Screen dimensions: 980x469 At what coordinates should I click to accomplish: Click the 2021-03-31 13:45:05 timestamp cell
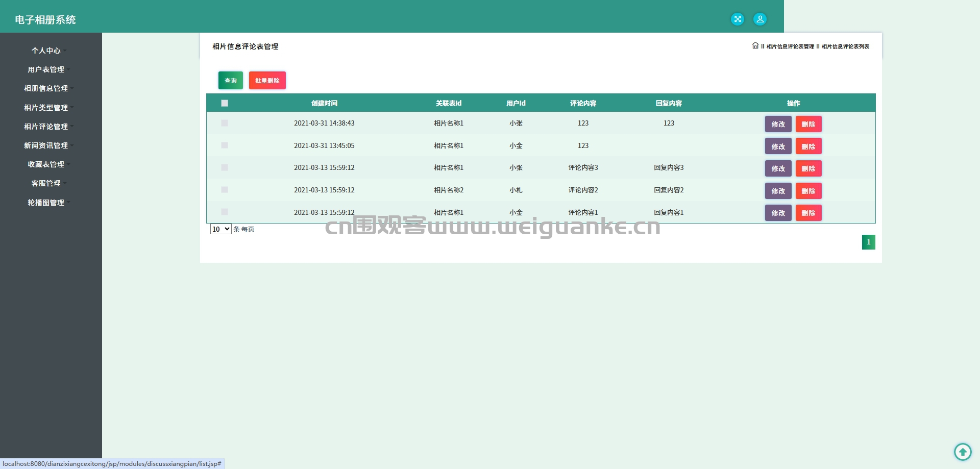tap(324, 145)
